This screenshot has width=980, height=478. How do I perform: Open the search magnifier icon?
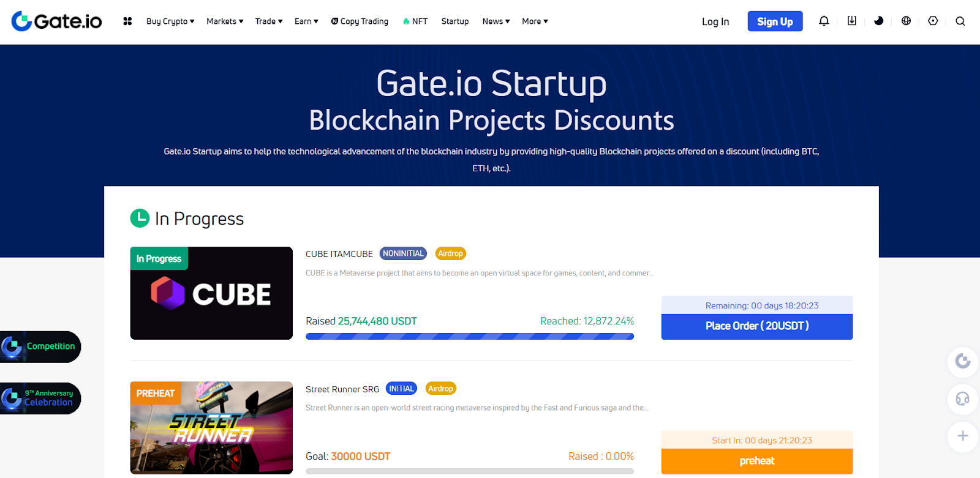click(960, 21)
